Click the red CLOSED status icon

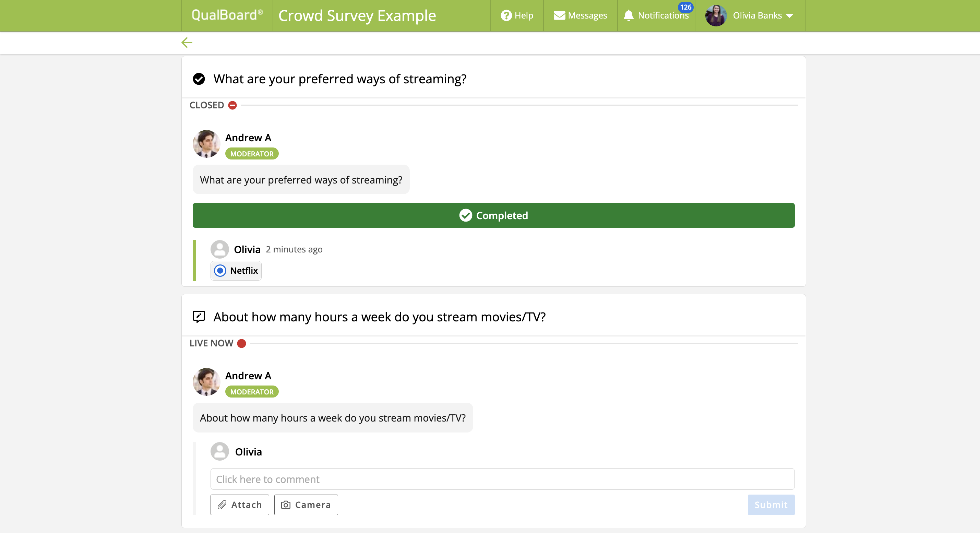point(232,105)
